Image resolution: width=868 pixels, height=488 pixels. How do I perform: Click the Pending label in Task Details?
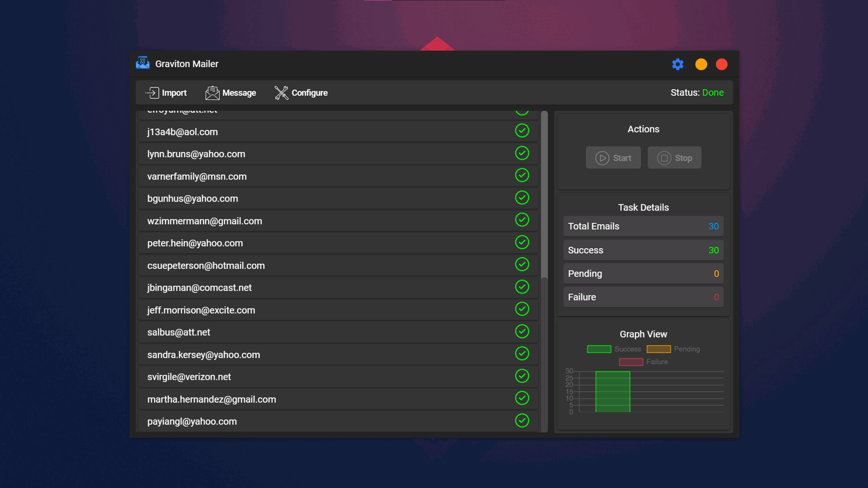click(585, 274)
